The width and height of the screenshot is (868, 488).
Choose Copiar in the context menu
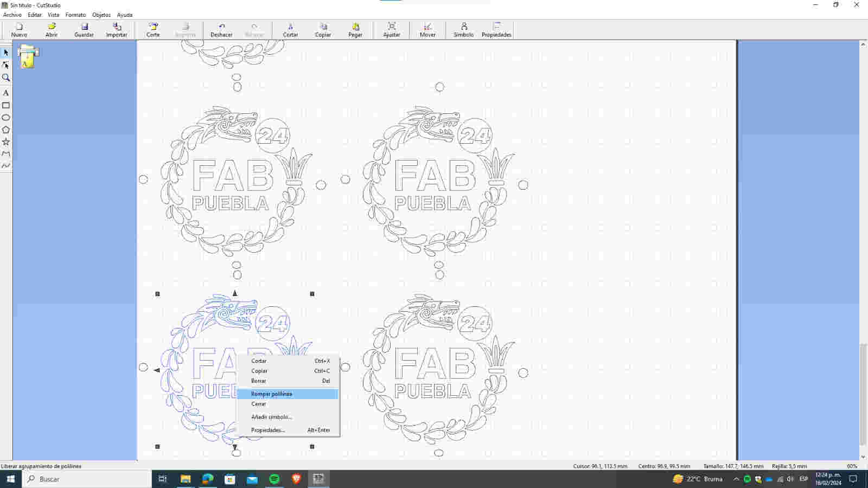[288, 371]
